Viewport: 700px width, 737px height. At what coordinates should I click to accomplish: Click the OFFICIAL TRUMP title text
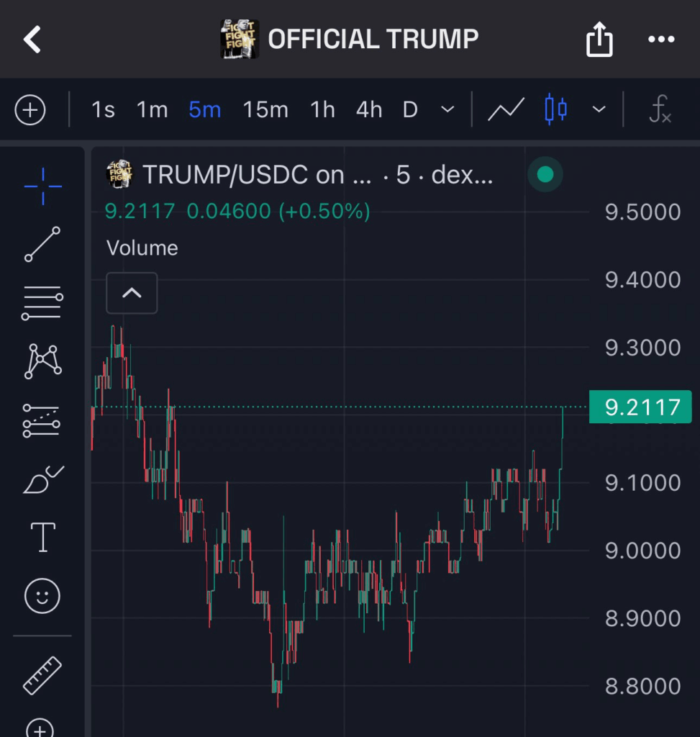373,39
